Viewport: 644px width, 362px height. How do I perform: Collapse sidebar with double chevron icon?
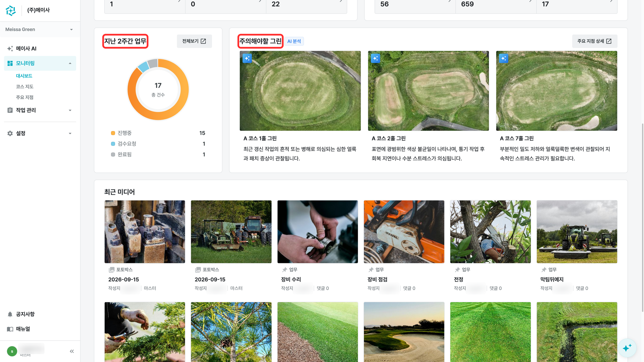[x=72, y=351]
